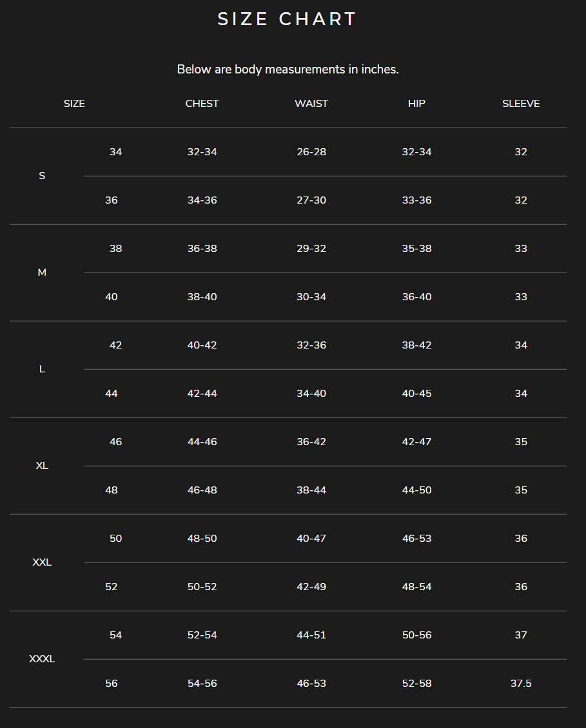Click the SIZE column header

click(74, 104)
